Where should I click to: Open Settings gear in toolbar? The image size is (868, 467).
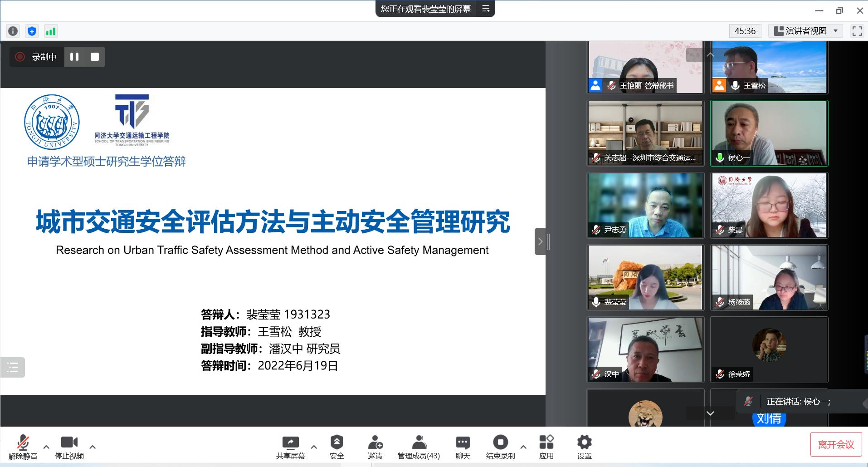[584, 447]
